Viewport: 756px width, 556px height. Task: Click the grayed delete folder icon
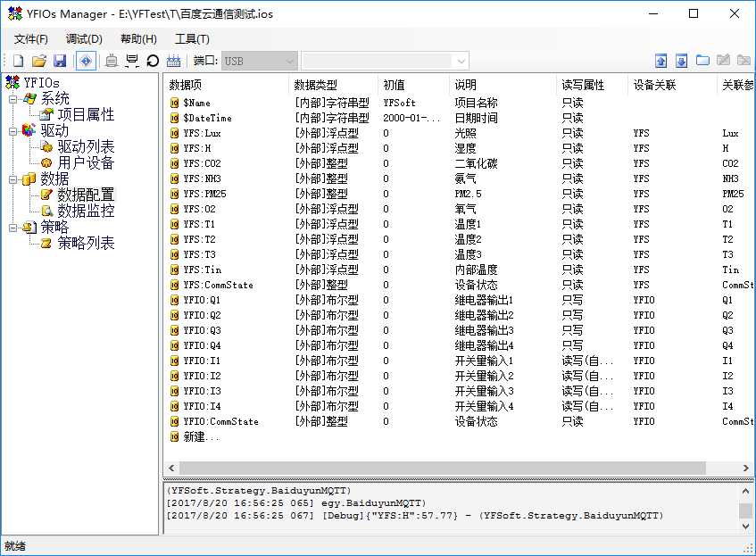click(744, 61)
